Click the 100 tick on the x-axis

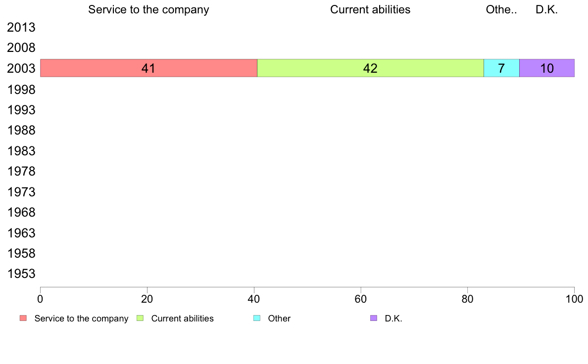[x=574, y=299]
